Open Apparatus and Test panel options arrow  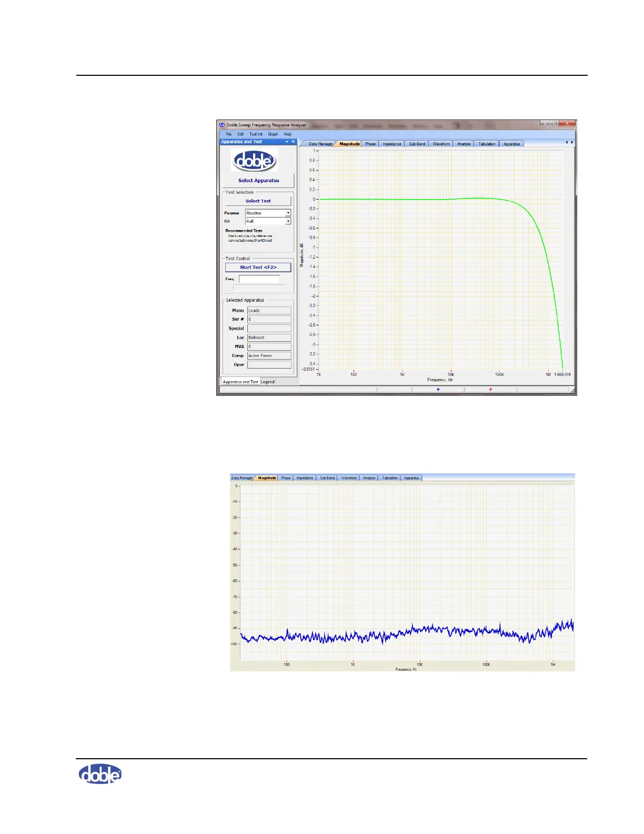coord(287,142)
